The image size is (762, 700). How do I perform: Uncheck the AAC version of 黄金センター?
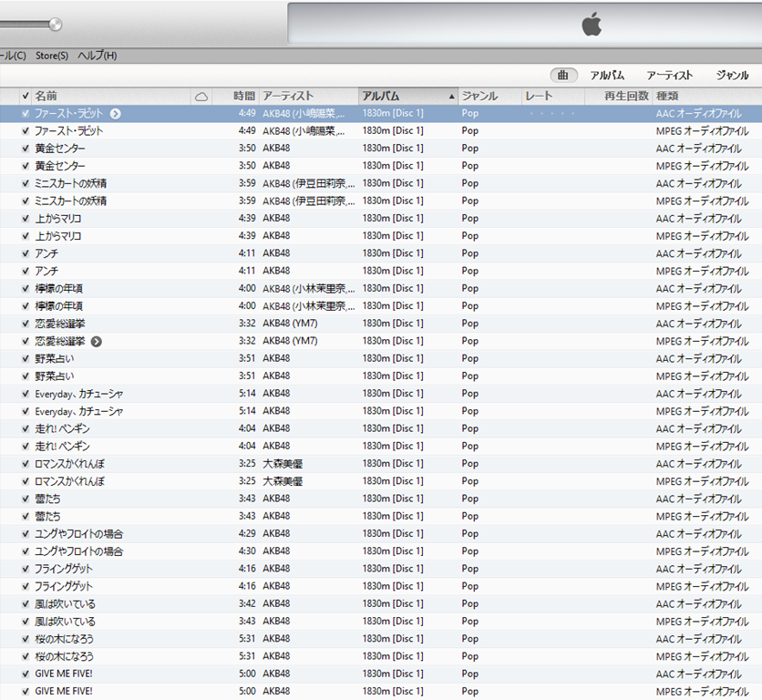tap(26, 149)
